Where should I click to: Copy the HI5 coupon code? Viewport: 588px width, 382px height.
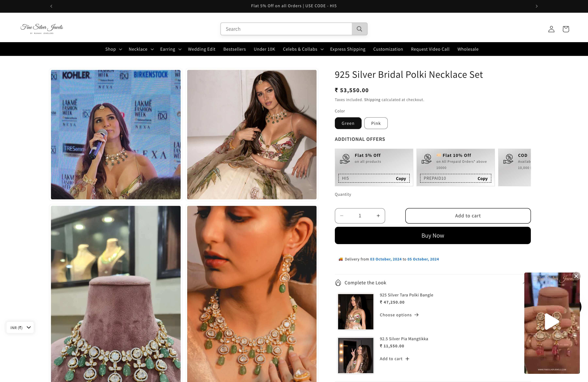click(x=401, y=178)
